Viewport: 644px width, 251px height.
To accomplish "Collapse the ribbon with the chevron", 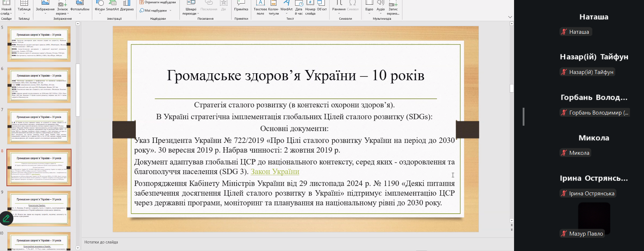I will click(x=510, y=17).
